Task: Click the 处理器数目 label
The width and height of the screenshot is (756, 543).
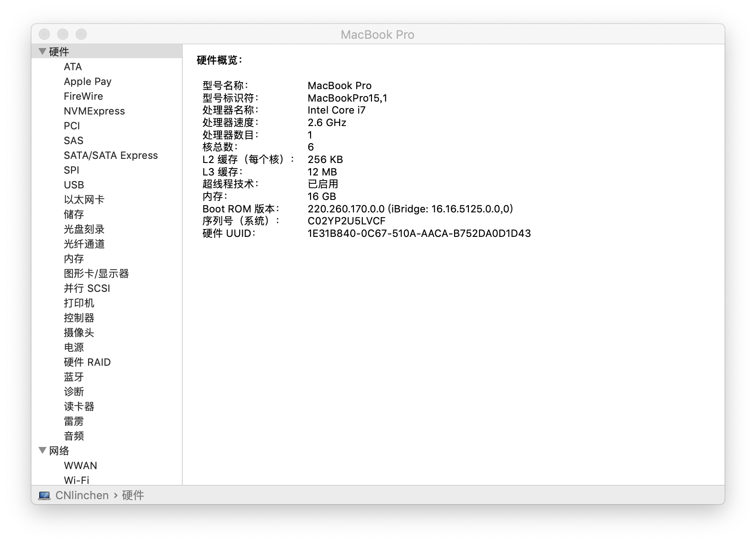Action: click(x=230, y=135)
